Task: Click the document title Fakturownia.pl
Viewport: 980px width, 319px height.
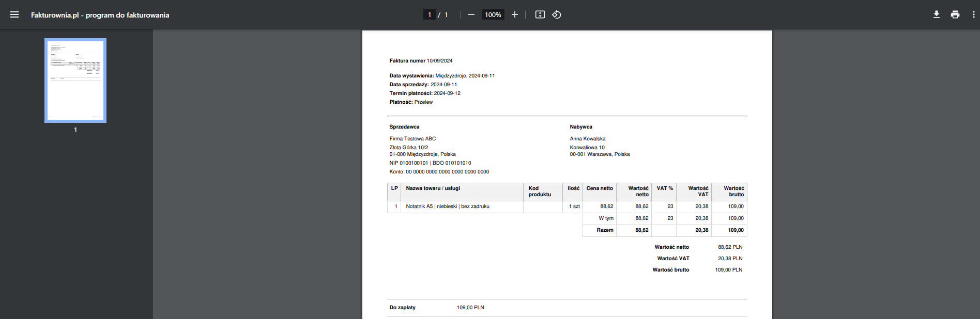Action: [x=100, y=15]
